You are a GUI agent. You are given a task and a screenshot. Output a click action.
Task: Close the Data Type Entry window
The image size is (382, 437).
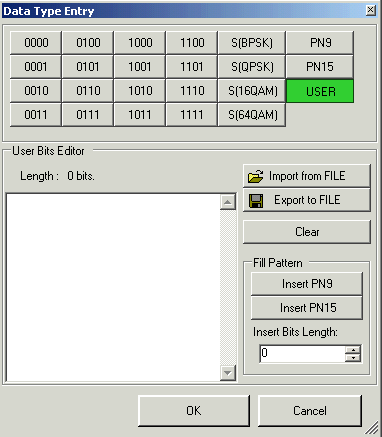coord(370,10)
